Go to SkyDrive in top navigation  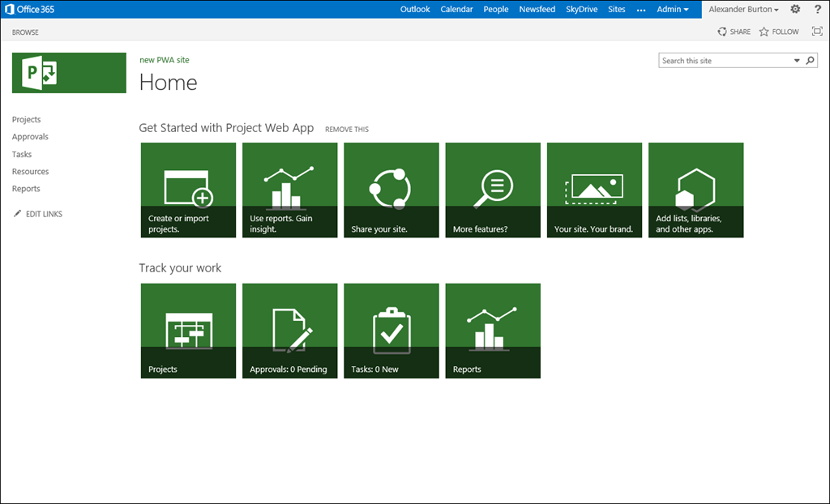point(581,10)
